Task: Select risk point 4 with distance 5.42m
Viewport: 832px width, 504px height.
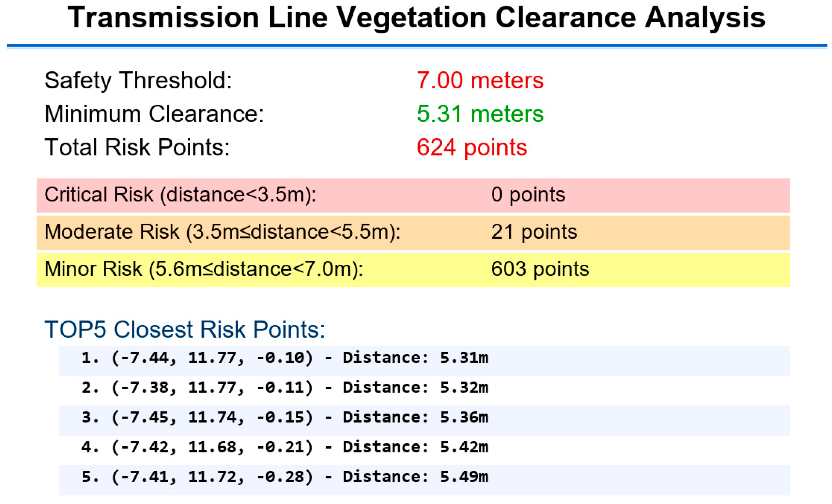Action: [x=285, y=447]
